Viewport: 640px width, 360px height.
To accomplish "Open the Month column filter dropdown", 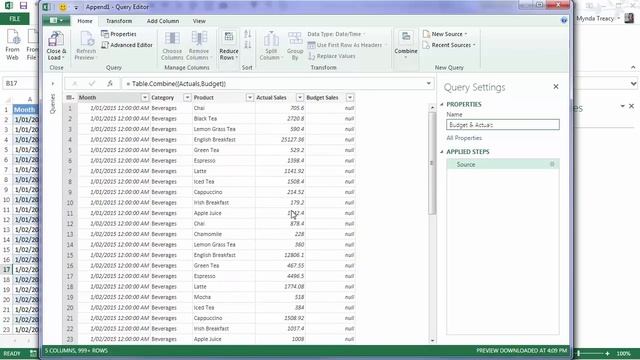I will tap(144, 98).
